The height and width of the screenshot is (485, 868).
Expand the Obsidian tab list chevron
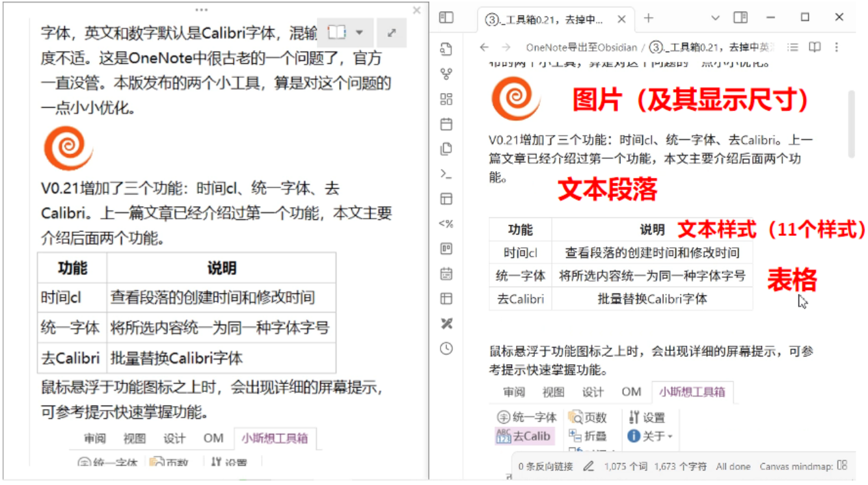tap(716, 18)
